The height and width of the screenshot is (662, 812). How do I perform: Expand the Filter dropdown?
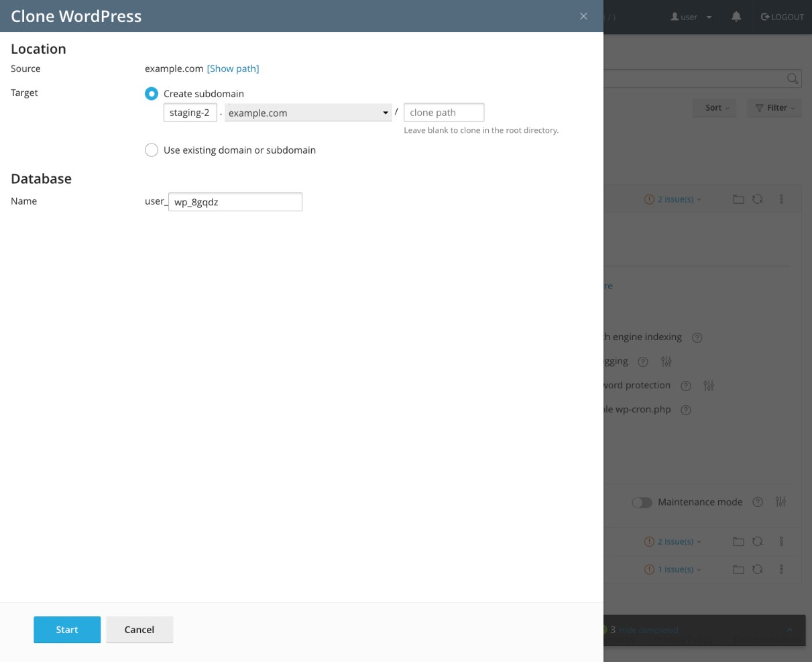coord(774,108)
